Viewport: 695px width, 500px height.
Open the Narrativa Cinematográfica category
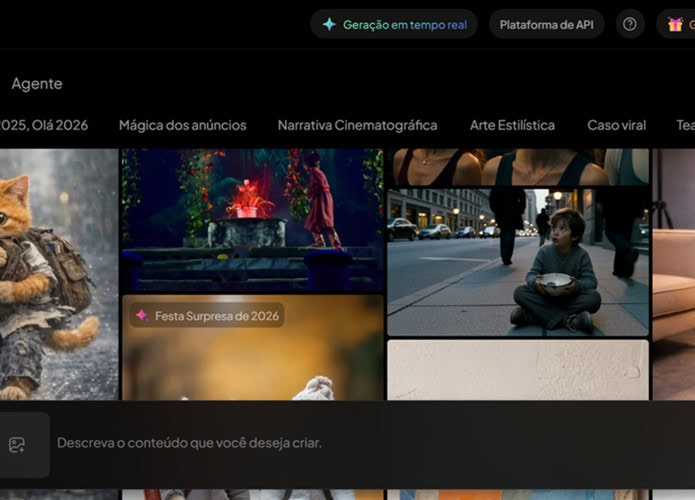[x=357, y=125]
